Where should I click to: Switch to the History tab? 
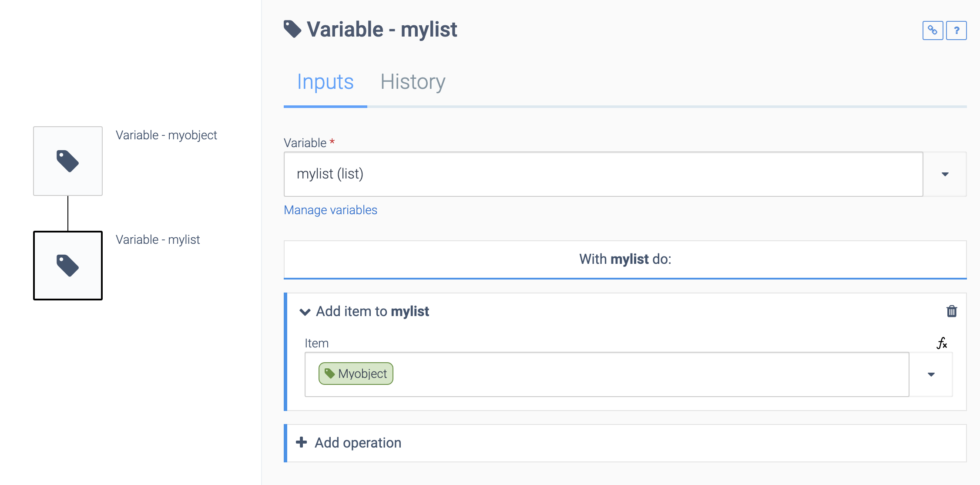point(412,81)
